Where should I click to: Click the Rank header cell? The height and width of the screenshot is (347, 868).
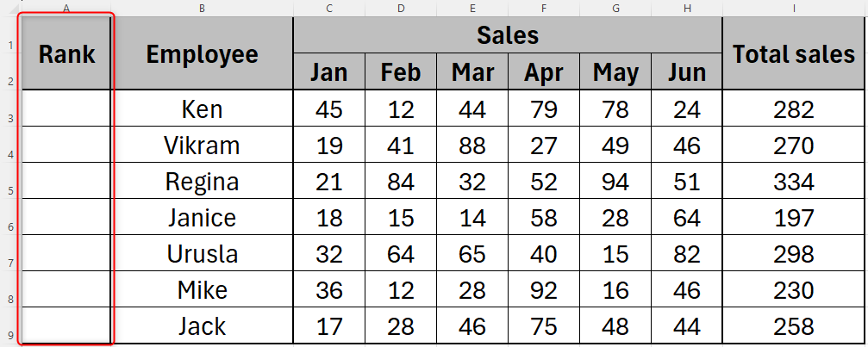(x=66, y=54)
